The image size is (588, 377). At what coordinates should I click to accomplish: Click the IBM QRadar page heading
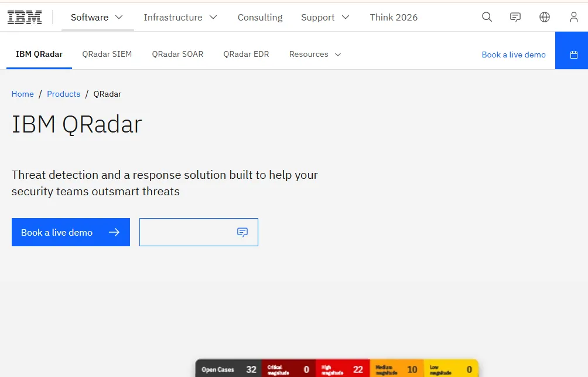coord(77,124)
